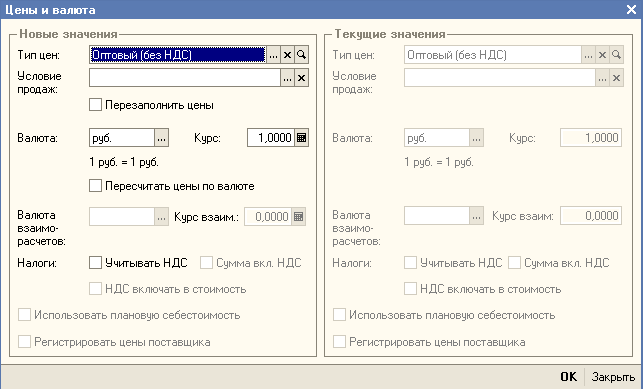This screenshot has height=389, width=643.
Task: Click the disabled calculator icon by Курс взаим.
Action: [299, 216]
